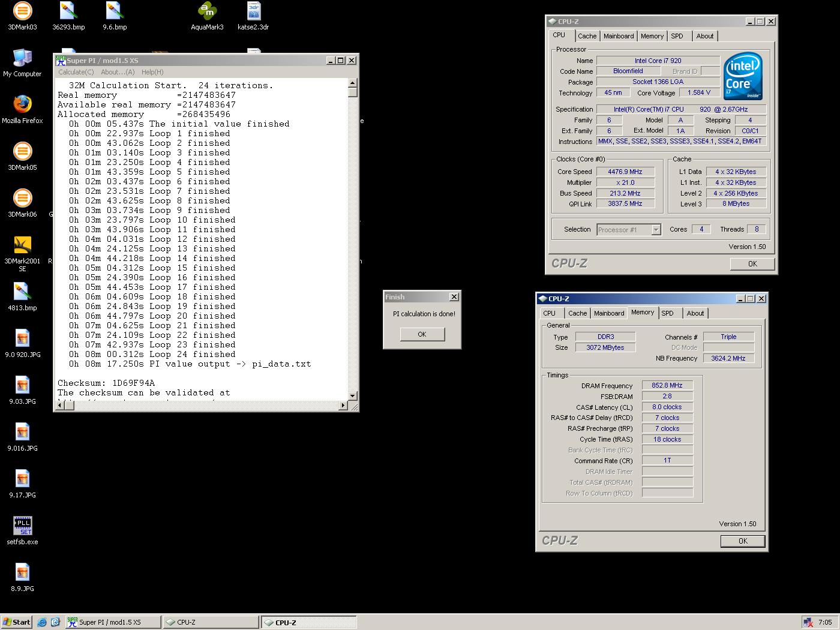
Task: Select the Mainboard tab in lower CPU-Z
Action: (609, 313)
